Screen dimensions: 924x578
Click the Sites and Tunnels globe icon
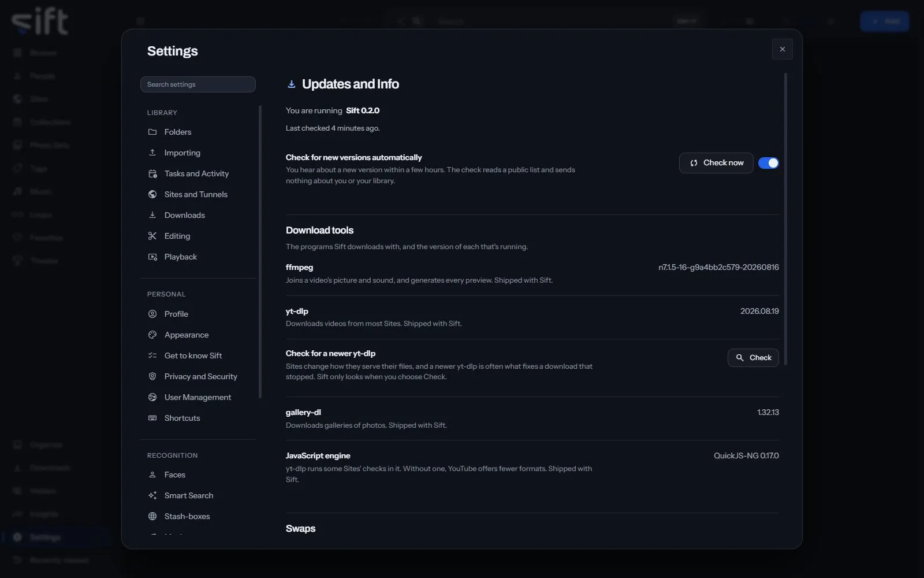[x=152, y=194]
